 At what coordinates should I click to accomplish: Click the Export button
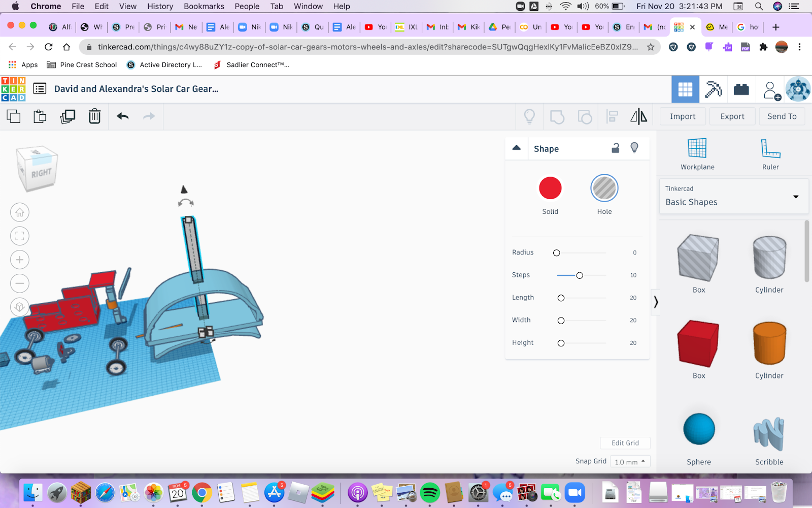click(732, 116)
